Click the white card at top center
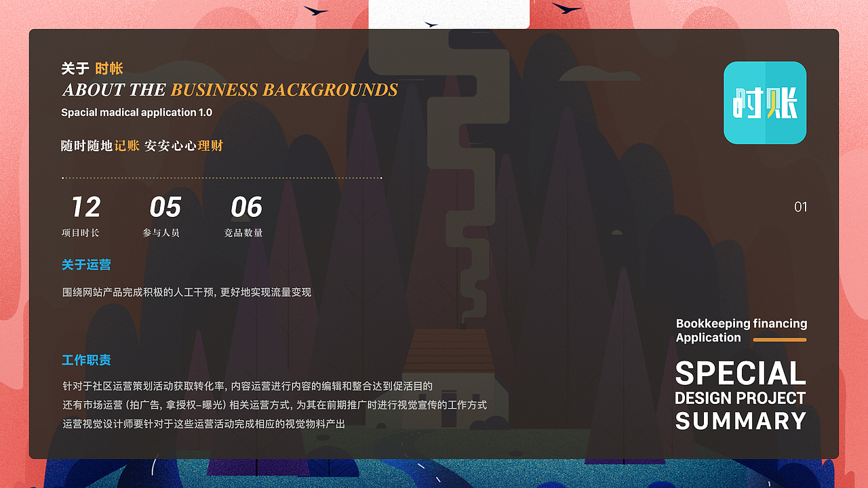This screenshot has width=868, height=488. [449, 12]
